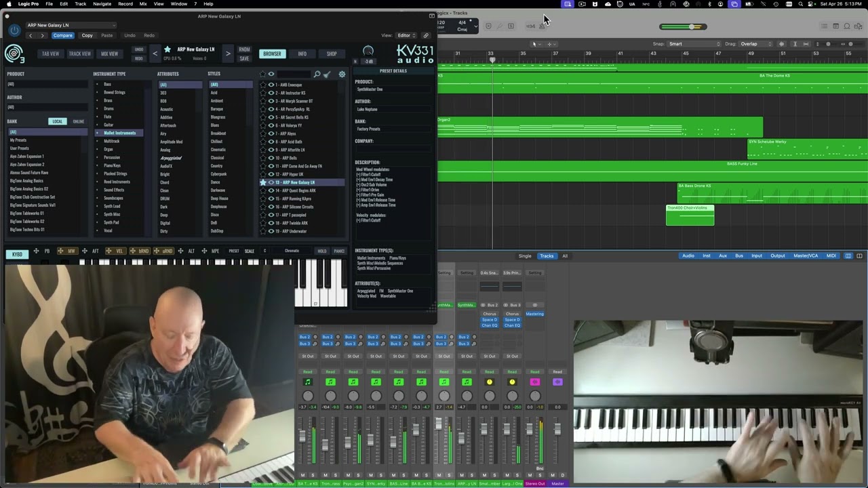Favorite the preset 1 - AMB Enoesque
The image size is (868, 488).
pos(263,85)
